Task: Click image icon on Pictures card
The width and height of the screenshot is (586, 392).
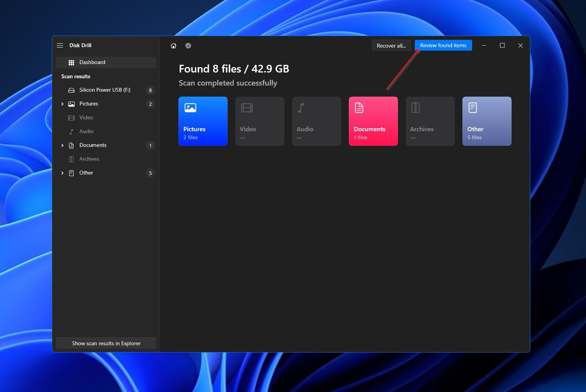Action: (x=190, y=108)
